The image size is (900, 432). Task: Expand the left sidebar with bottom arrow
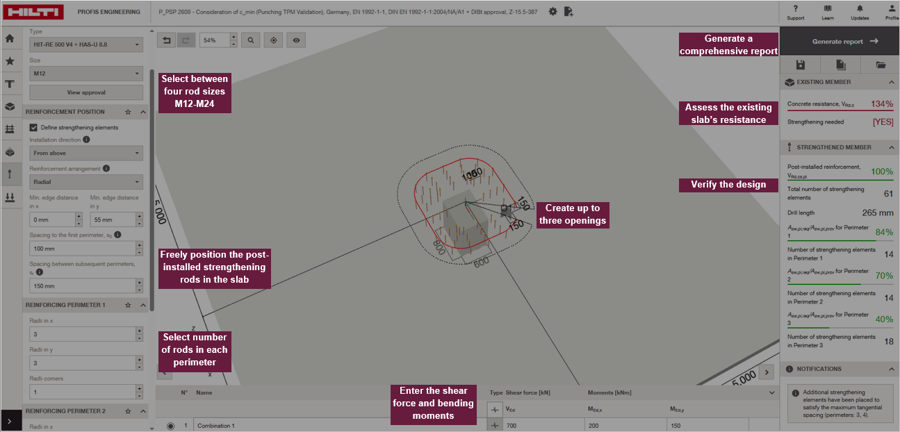pyautogui.click(x=10, y=422)
